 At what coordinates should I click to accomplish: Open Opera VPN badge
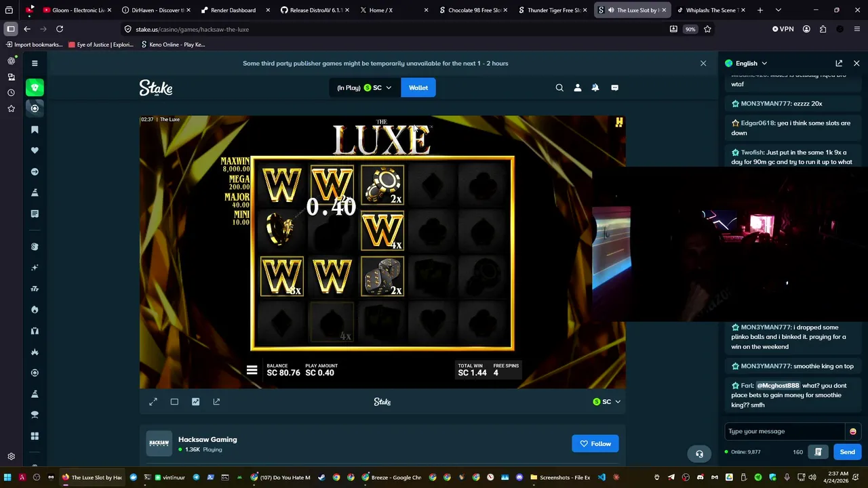783,29
